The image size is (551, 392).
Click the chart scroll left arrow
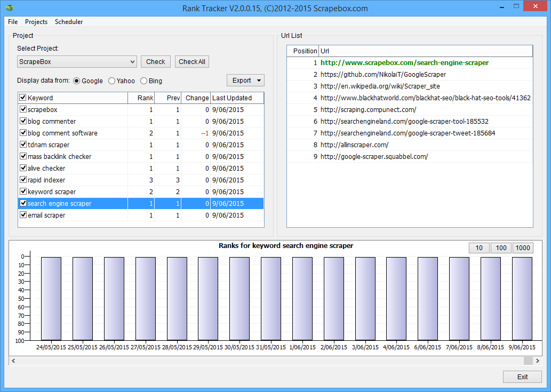click(x=13, y=361)
